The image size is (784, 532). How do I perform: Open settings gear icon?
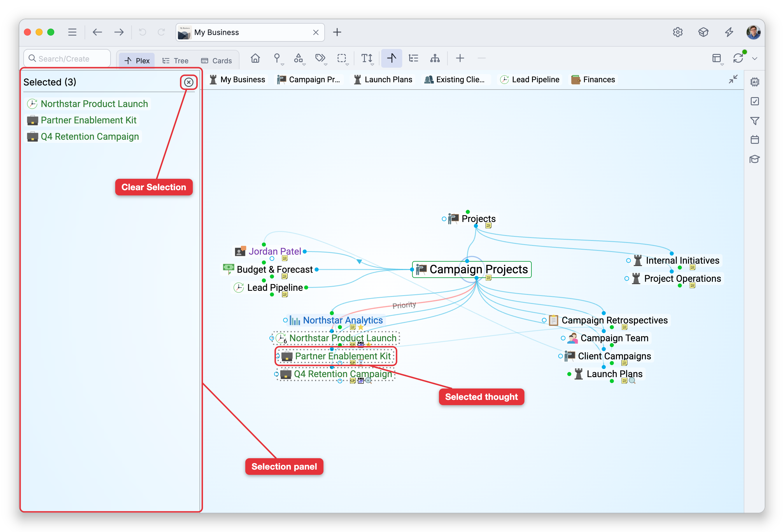point(678,32)
